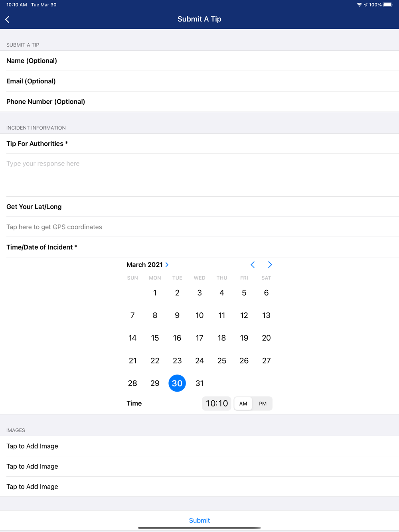Select March 9 on calendar

[x=177, y=315]
